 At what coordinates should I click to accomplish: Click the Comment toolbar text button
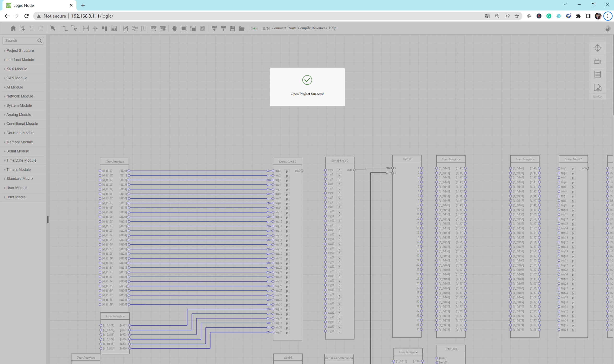pyautogui.click(x=279, y=28)
